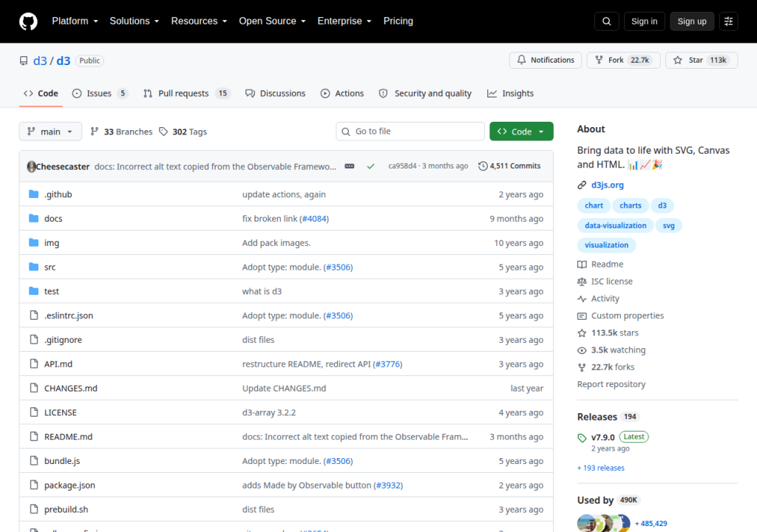Open the d3js.org website link
The image size is (757, 532).
(x=608, y=185)
